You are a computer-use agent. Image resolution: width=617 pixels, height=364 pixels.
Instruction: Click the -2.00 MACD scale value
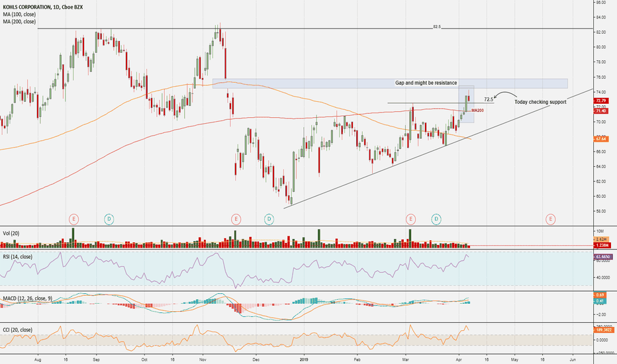[x=600, y=314]
